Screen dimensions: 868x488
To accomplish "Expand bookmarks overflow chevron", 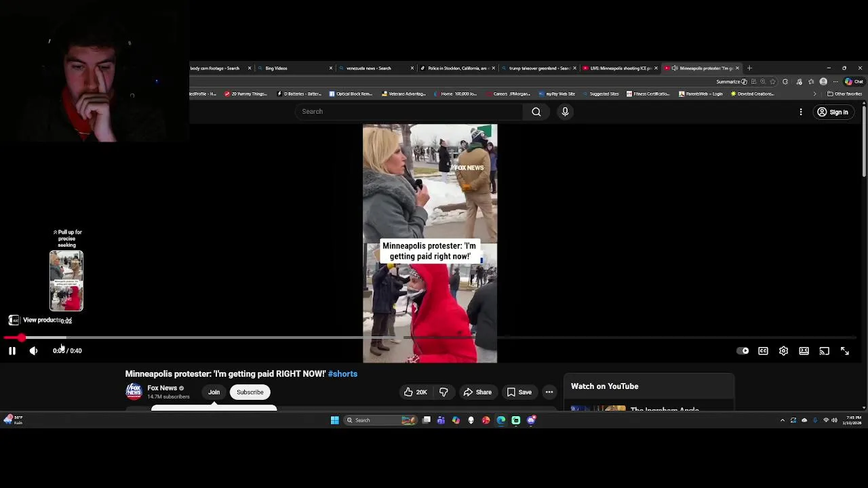I will (x=814, y=94).
